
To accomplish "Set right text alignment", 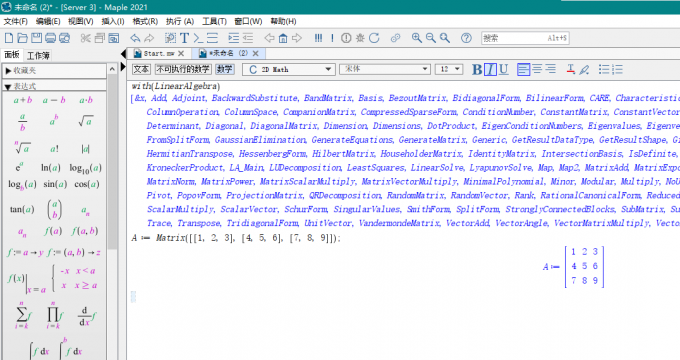I will click(550, 69).
